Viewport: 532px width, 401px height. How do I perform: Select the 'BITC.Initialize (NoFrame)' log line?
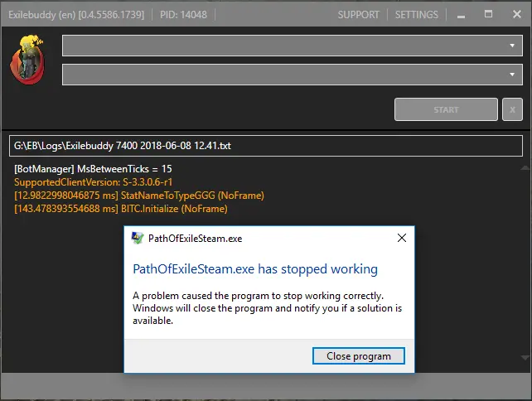[x=121, y=209]
